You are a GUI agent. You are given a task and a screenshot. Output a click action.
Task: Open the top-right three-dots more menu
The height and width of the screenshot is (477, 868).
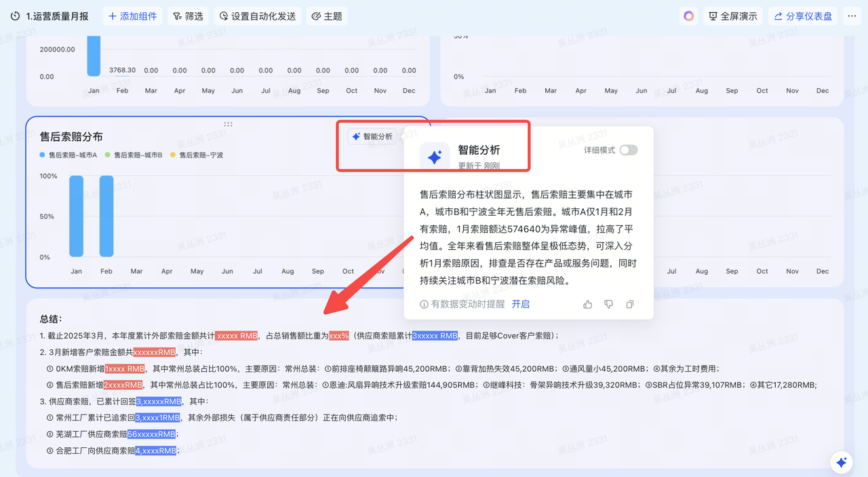pos(852,16)
